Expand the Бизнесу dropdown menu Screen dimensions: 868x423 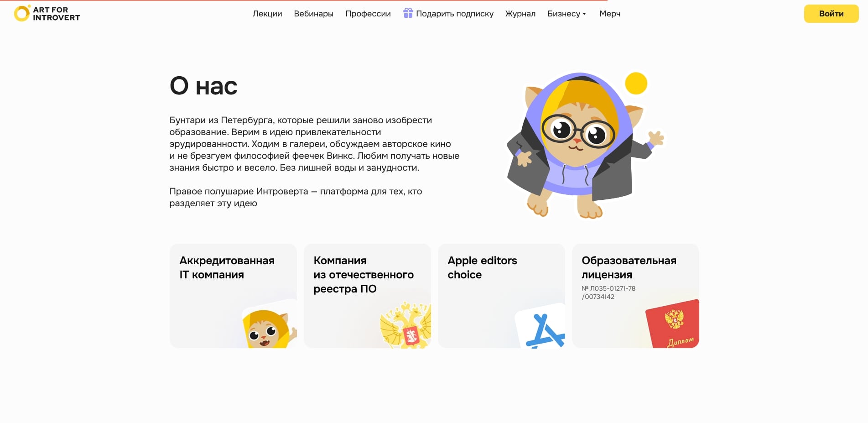point(563,14)
